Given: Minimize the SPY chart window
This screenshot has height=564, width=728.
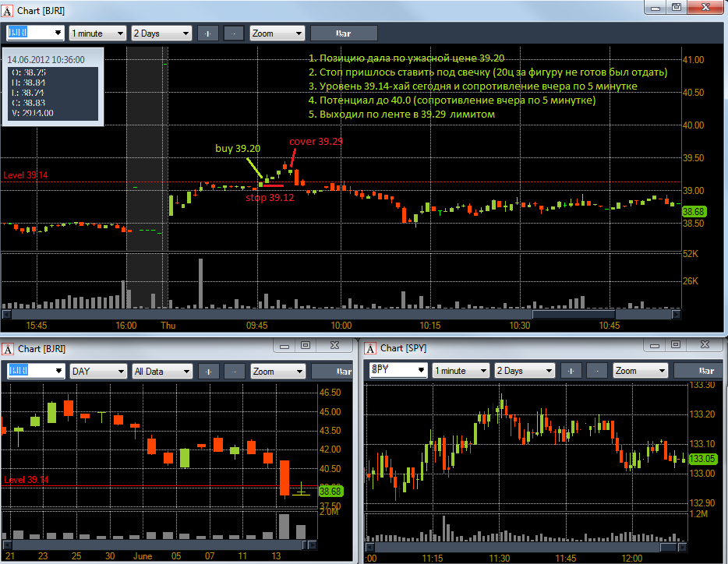Looking at the screenshot, I should pos(655,345).
